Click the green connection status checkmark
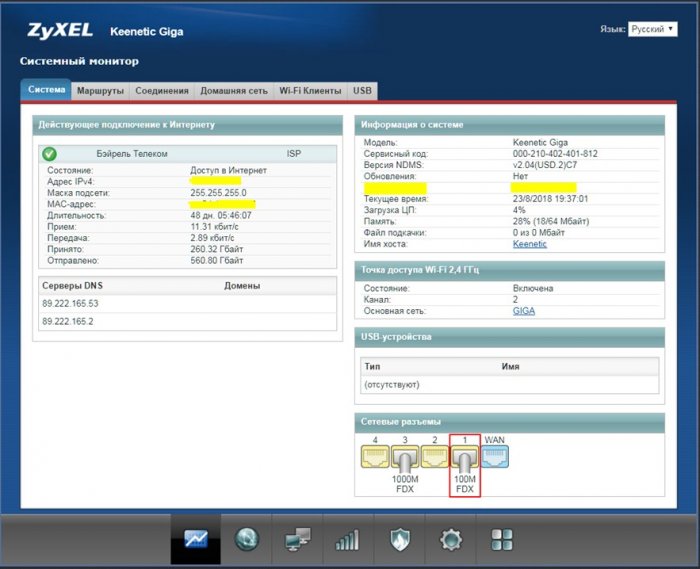 click(49, 154)
